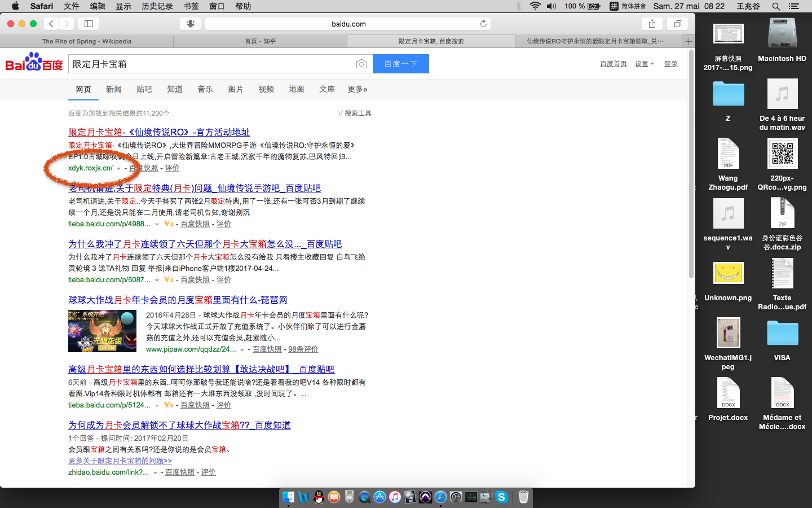Switch to The Rite of Spring - Wikipedia tab

pyautogui.click(x=87, y=41)
